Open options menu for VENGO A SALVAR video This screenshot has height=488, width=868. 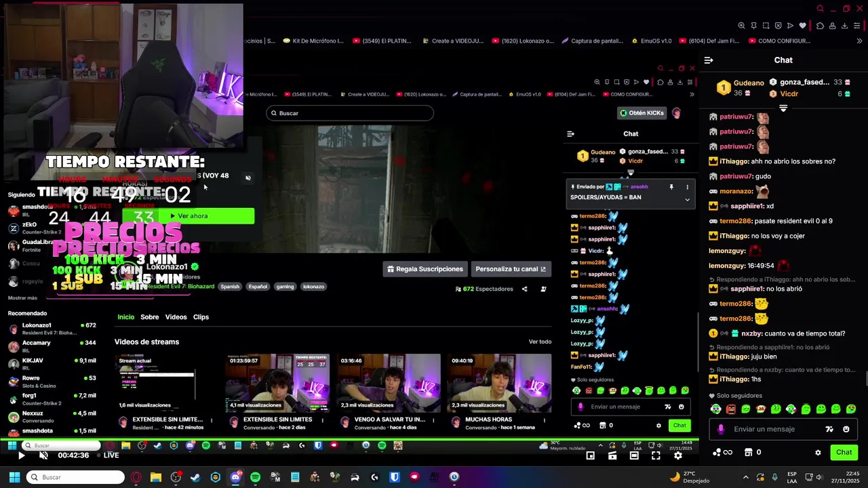pyautogui.click(x=433, y=420)
